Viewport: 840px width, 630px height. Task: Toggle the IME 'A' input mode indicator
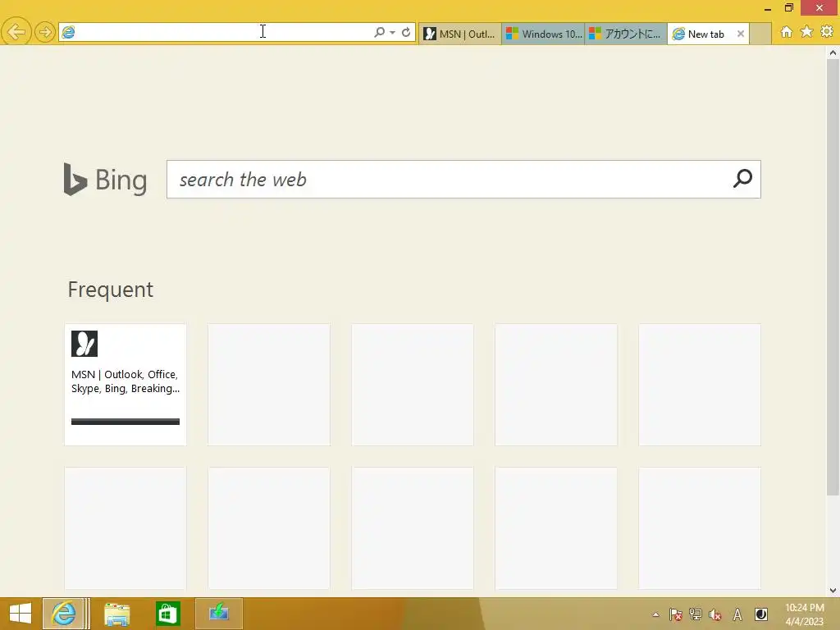click(x=737, y=614)
